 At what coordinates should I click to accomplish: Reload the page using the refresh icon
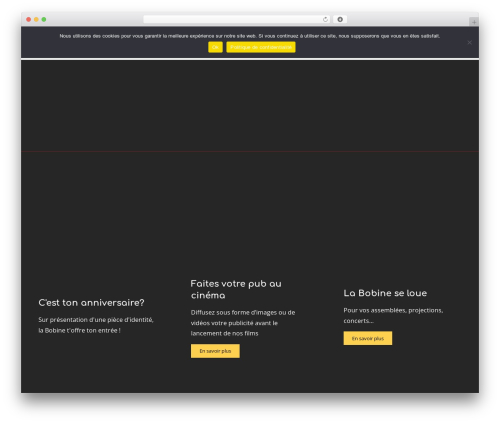[x=325, y=19]
